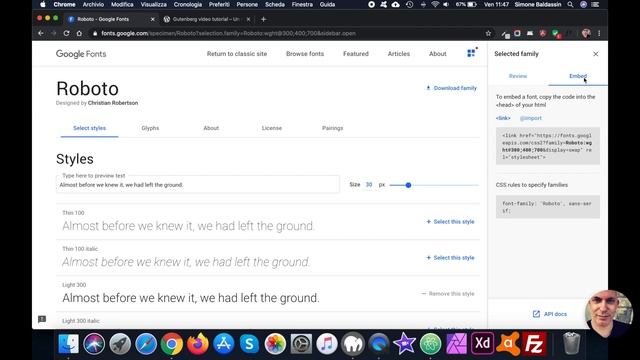
Task: Open the About tab under Roboto
Action: pos(211,128)
